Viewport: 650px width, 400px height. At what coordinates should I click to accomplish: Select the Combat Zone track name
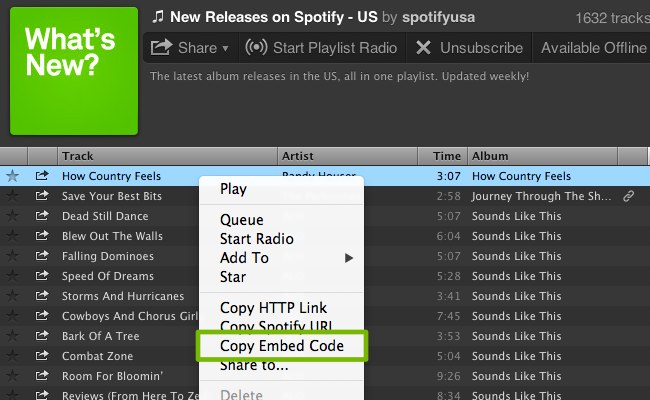point(97,356)
